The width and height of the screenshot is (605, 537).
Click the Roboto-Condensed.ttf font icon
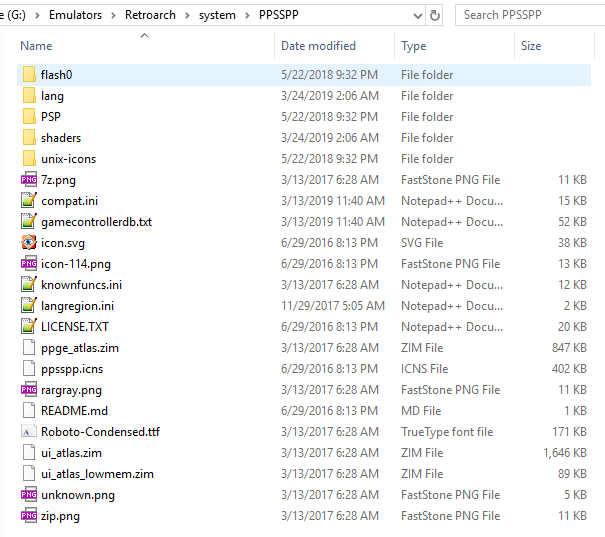[29, 431]
